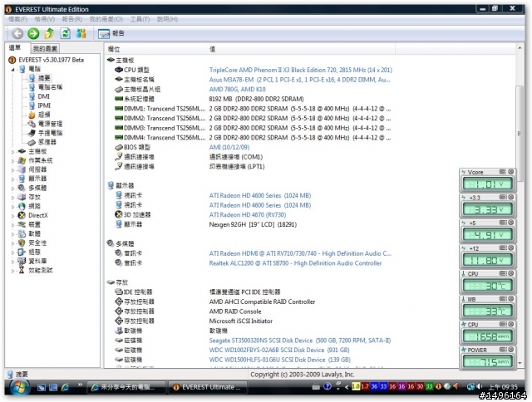Select the IPMI tree item
This screenshot has width=532, height=402.
[x=44, y=105]
